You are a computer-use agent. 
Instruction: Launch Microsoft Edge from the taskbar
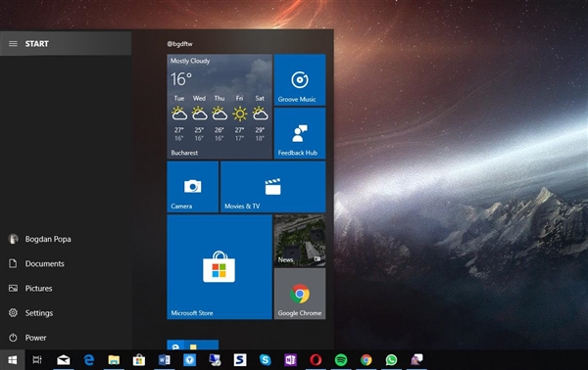[89, 360]
